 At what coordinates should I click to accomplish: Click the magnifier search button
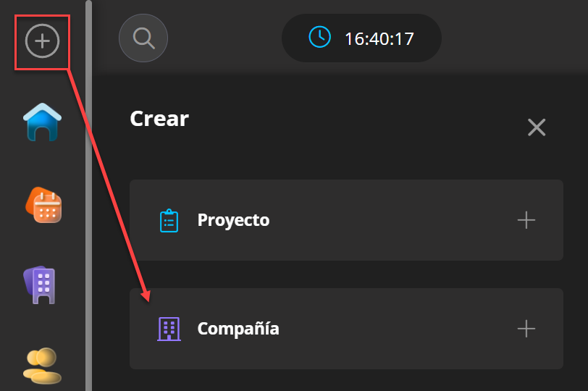point(143,38)
